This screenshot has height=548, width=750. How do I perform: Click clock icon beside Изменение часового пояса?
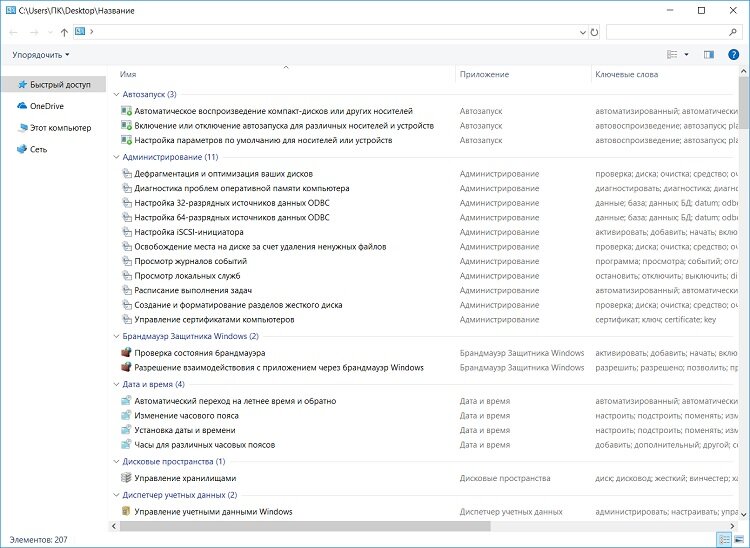coord(126,416)
